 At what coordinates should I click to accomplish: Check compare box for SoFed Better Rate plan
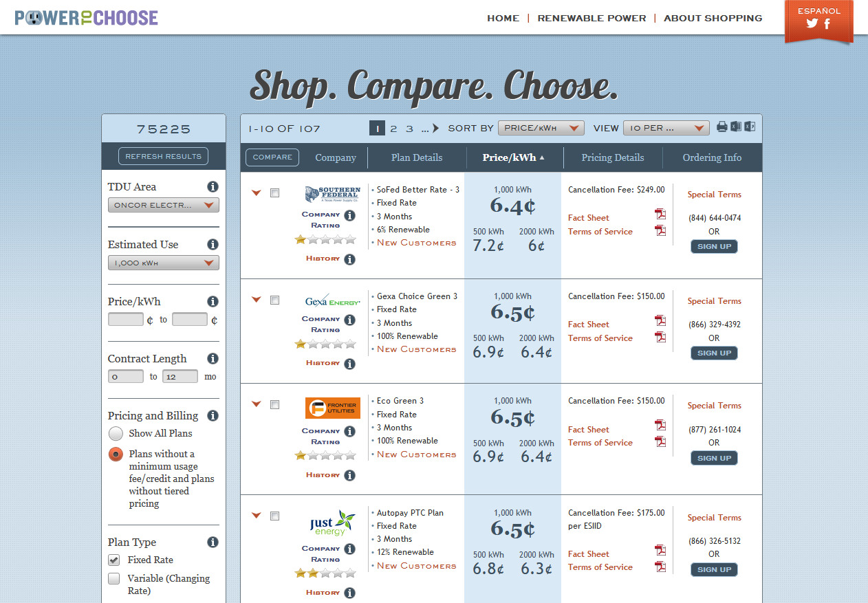tap(275, 193)
